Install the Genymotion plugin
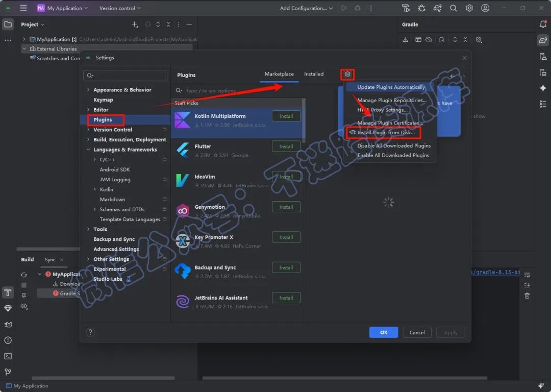Viewport: 551px width, 392px height. coord(286,207)
